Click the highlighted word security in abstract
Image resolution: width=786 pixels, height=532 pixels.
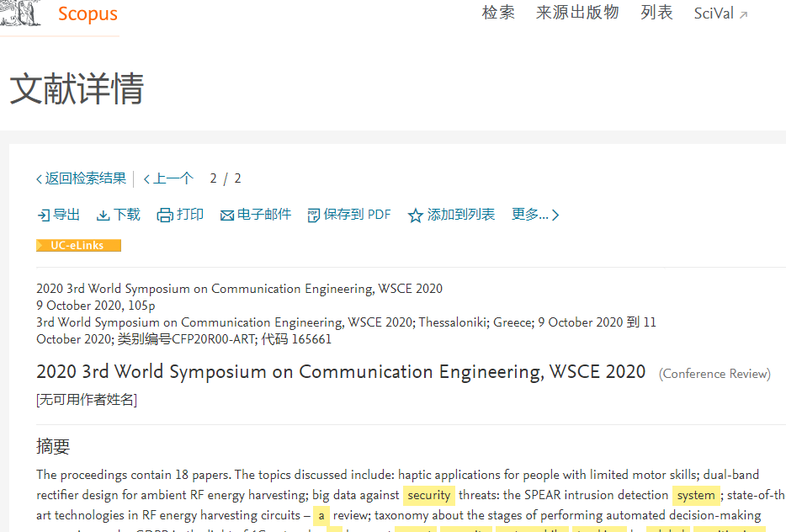pyautogui.click(x=429, y=496)
